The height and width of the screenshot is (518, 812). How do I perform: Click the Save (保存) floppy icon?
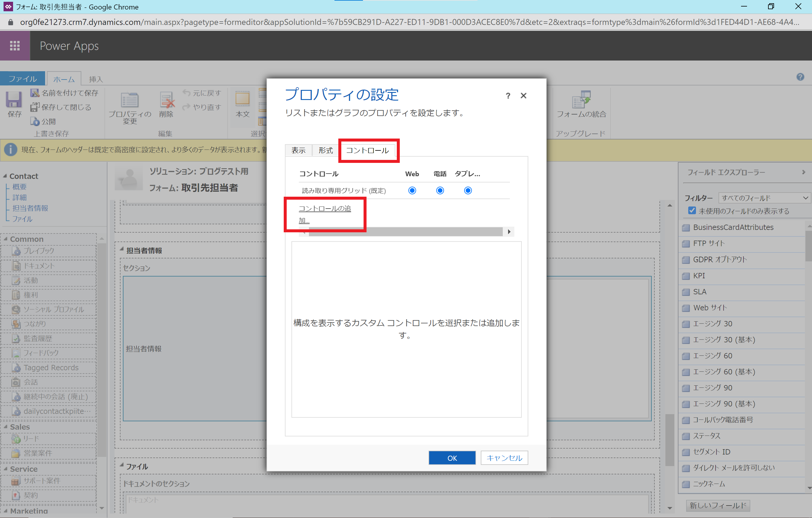14,100
